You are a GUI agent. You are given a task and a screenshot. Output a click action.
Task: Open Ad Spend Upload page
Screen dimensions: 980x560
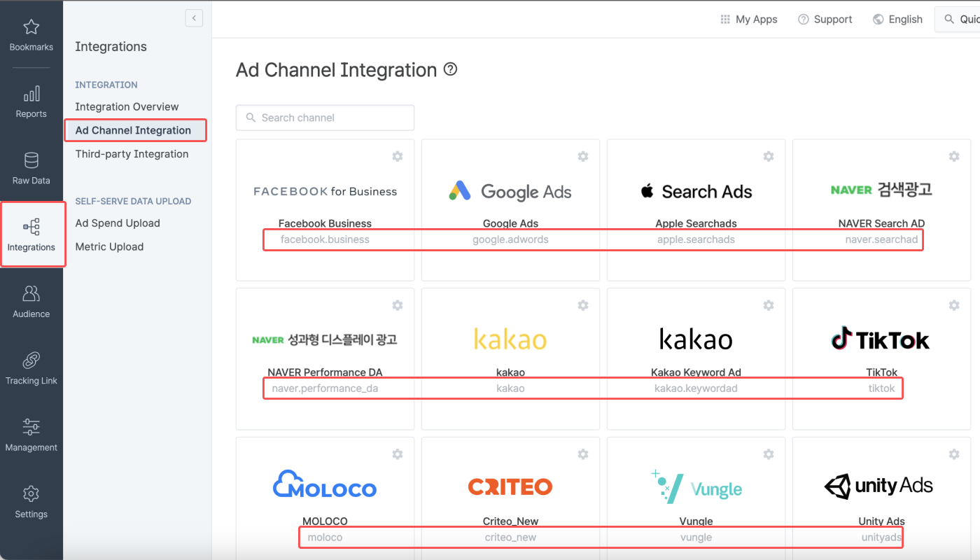coord(118,223)
